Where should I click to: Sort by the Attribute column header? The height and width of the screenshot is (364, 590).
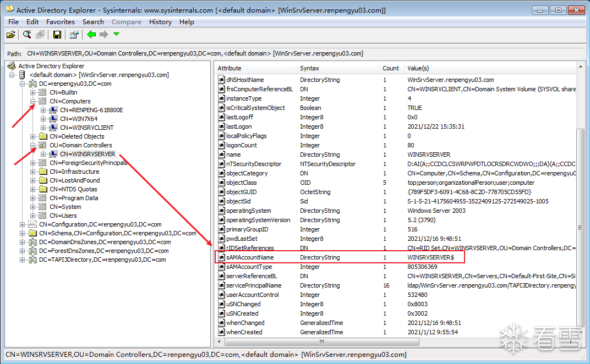tap(256, 68)
